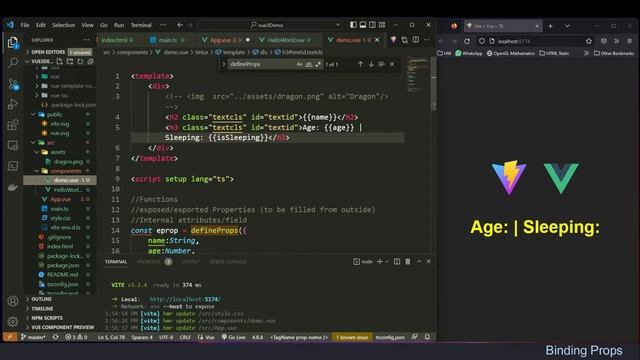Open WhatsApp bookmark in Firefox
This screenshot has height=360, width=640.
tap(469, 53)
